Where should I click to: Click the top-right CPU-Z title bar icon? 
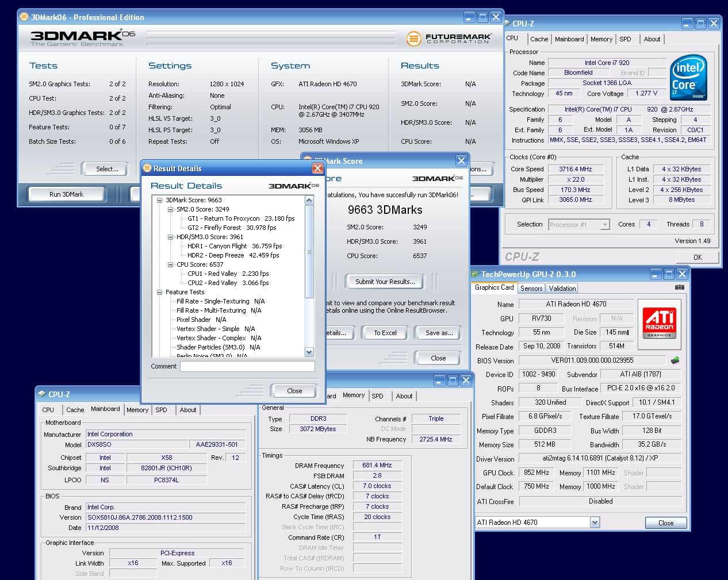click(508, 24)
